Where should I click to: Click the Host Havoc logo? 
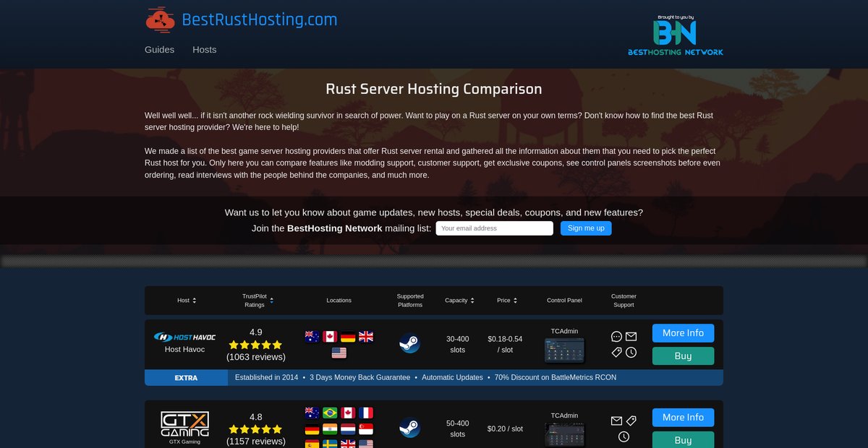184,337
